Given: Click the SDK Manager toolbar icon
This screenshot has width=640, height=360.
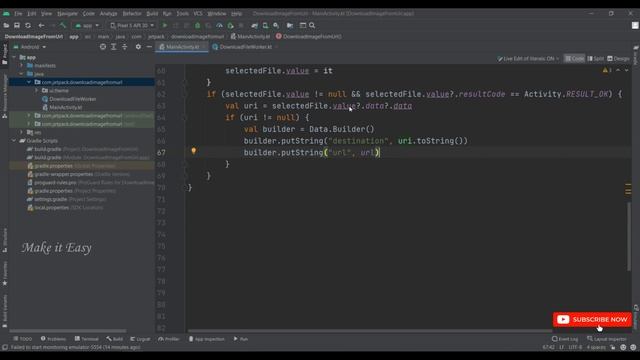Looking at the screenshot, I should [x=276, y=25].
